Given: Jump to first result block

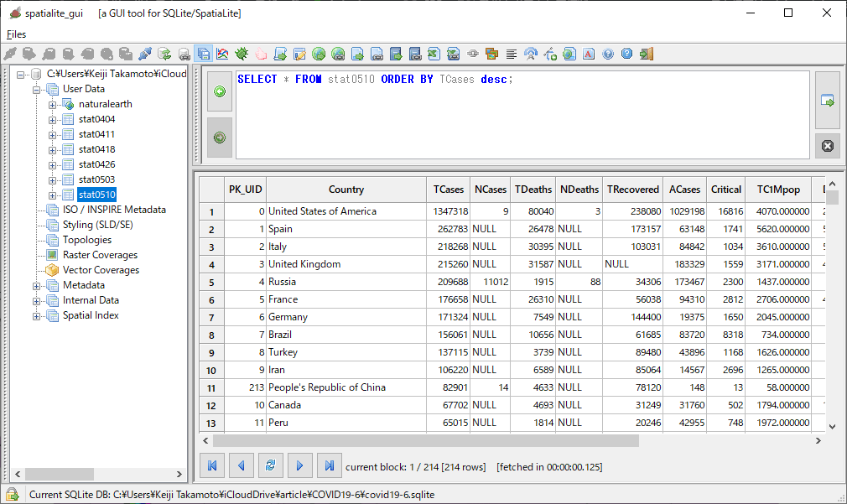Looking at the screenshot, I should [212, 465].
